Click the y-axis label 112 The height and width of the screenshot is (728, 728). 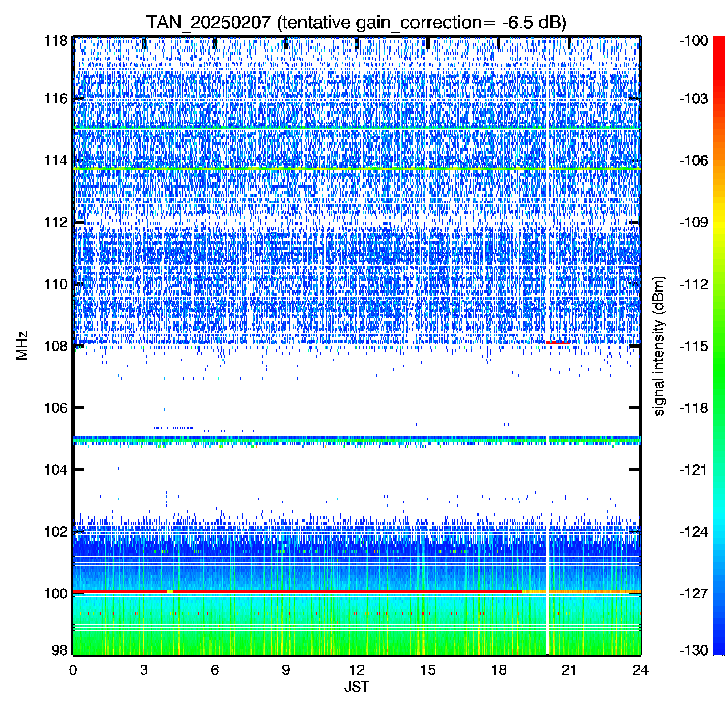[x=56, y=222]
